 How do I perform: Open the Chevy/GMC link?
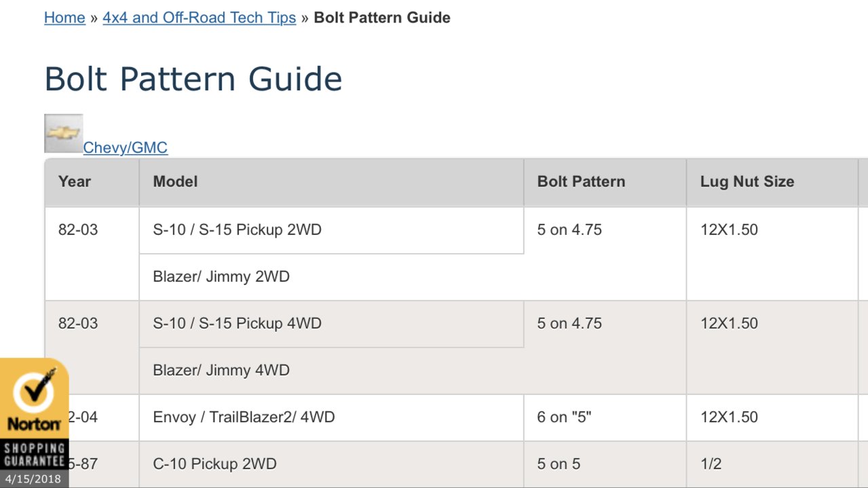(x=126, y=147)
